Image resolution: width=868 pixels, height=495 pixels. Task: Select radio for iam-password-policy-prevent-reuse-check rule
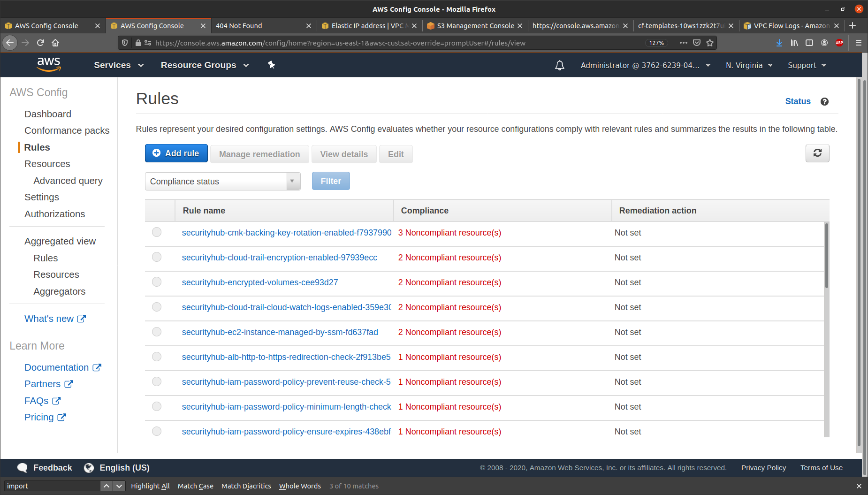click(x=157, y=381)
